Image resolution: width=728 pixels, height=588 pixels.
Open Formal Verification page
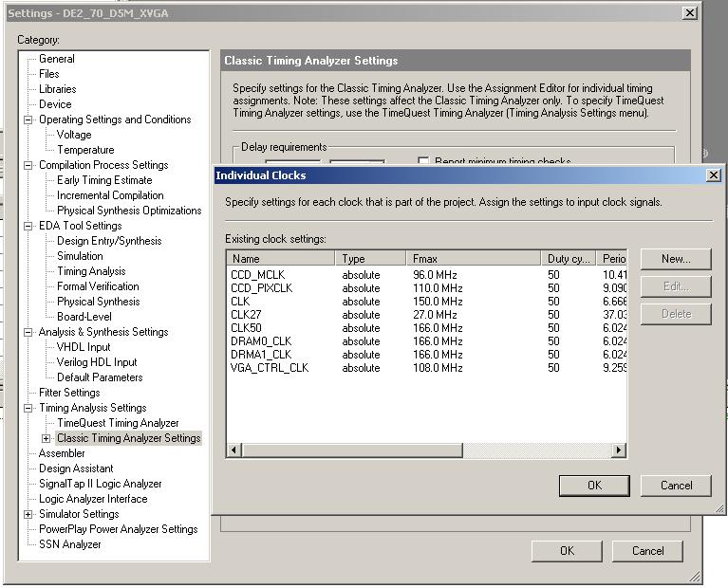pyautogui.click(x=98, y=286)
